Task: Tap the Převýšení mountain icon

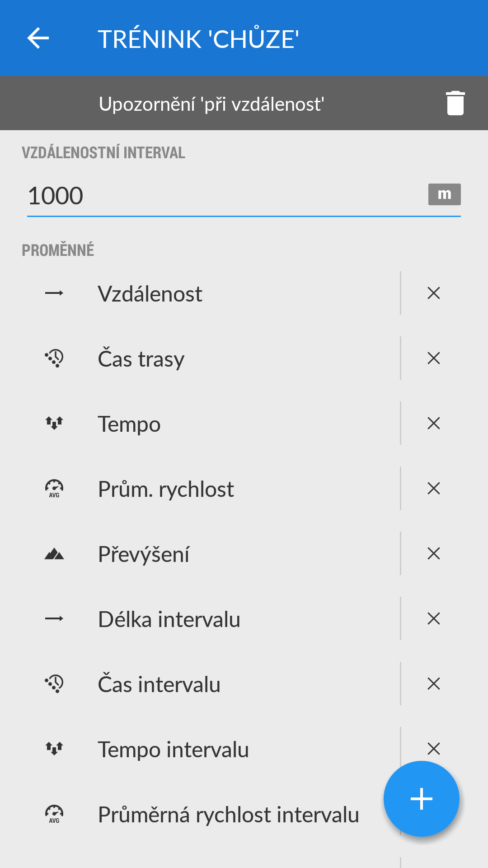Action: click(x=54, y=554)
